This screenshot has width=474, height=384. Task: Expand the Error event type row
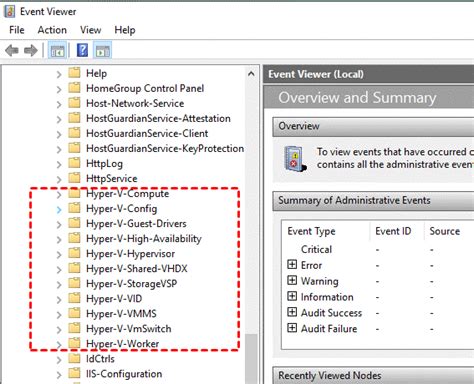point(292,264)
